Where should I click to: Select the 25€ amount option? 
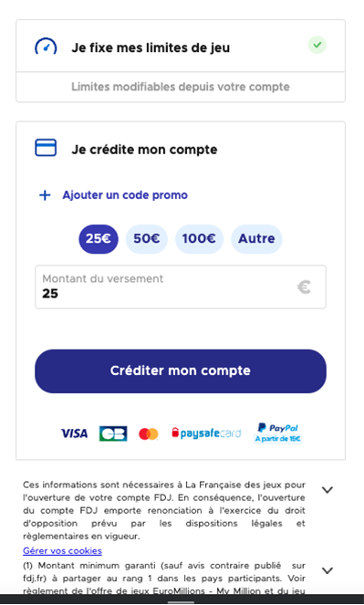point(99,239)
